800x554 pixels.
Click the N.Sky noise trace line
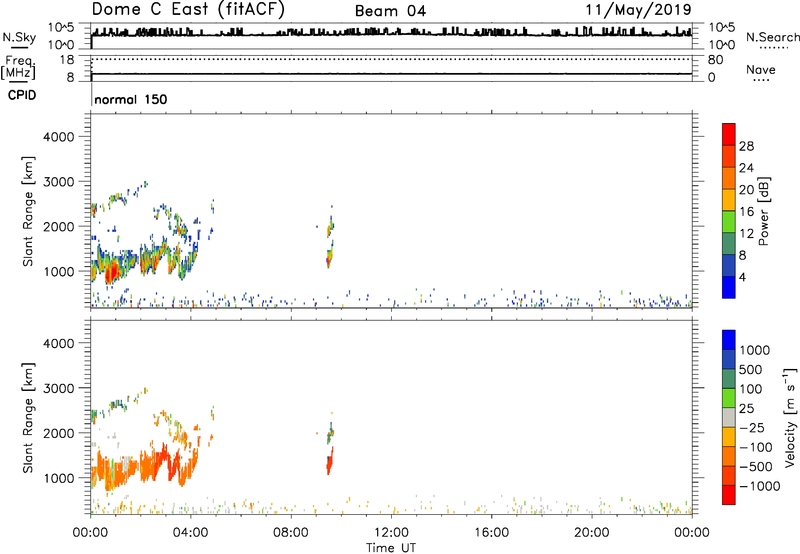click(391, 34)
